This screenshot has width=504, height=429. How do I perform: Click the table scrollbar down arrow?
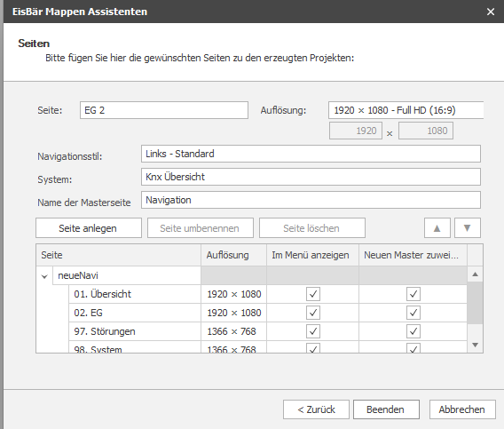[x=475, y=345]
